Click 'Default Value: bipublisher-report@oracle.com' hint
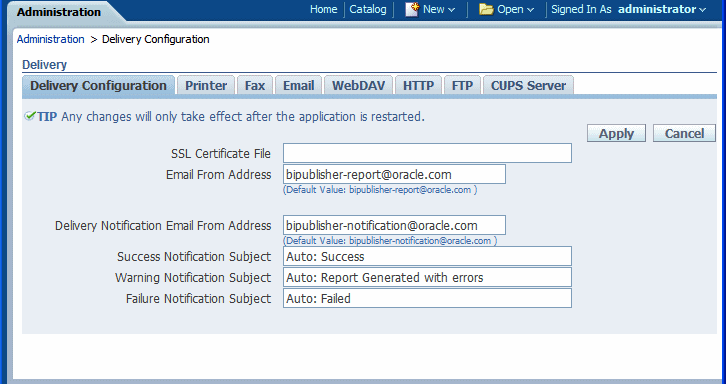The width and height of the screenshot is (726, 384). [380, 190]
